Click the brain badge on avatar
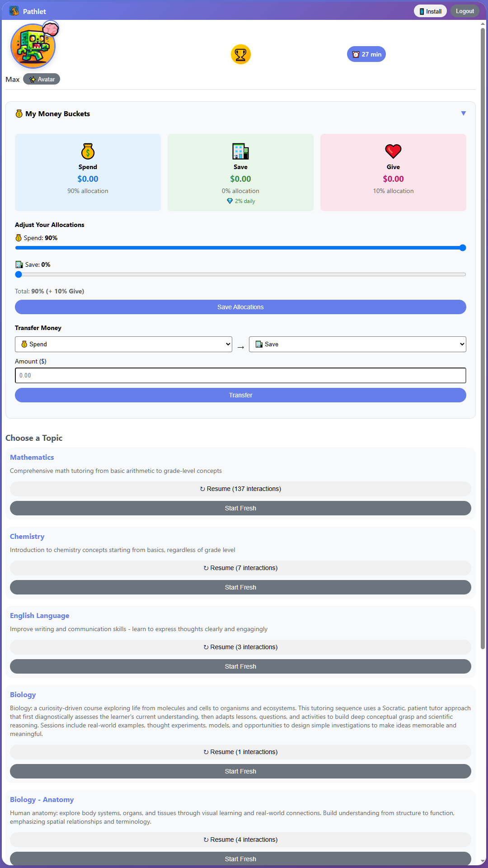Screen dimensions: 488x868 (x=51, y=29)
